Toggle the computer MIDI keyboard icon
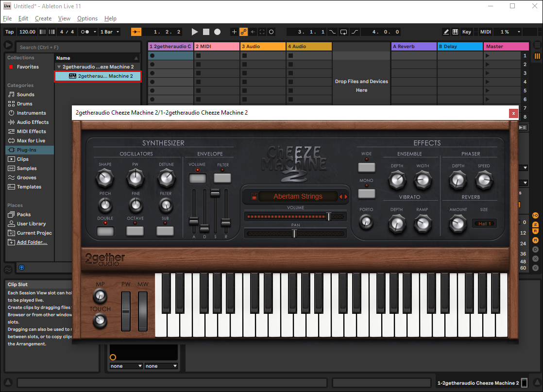Screen dimensions: 543x392 point(456,32)
